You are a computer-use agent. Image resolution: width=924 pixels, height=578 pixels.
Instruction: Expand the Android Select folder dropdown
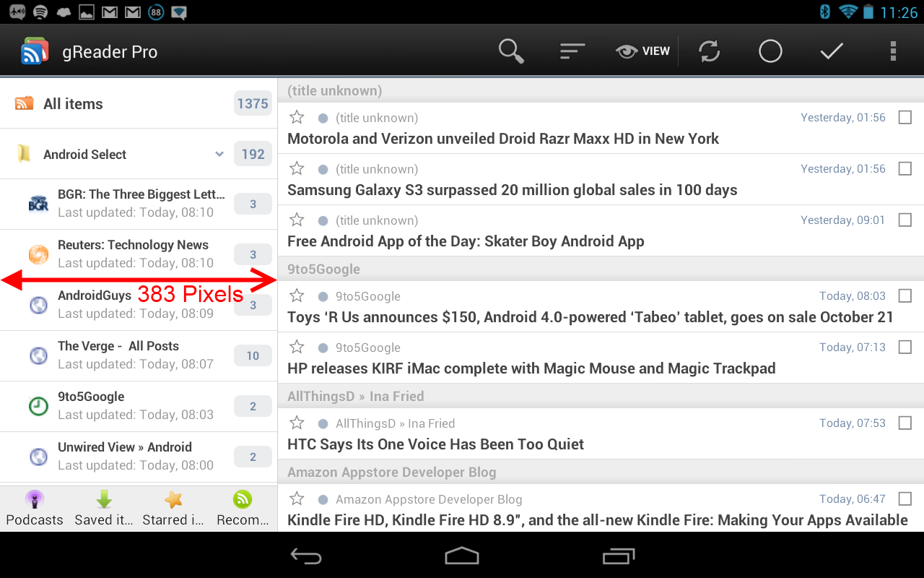[219, 154]
